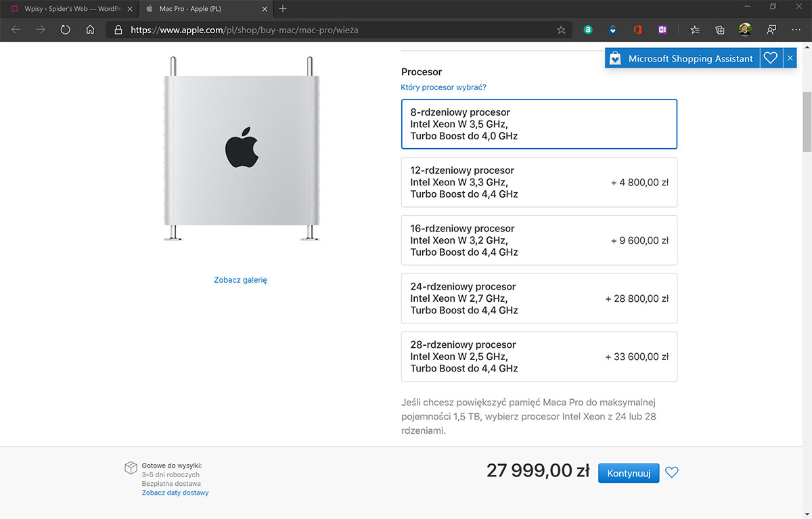
Task: Pick the 24-core Xeon W 2,7 GHz processor
Action: pyautogui.click(x=539, y=298)
